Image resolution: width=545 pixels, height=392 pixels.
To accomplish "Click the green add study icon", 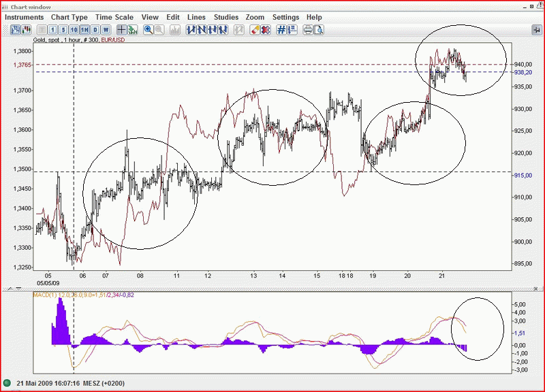I will [x=132, y=30].
